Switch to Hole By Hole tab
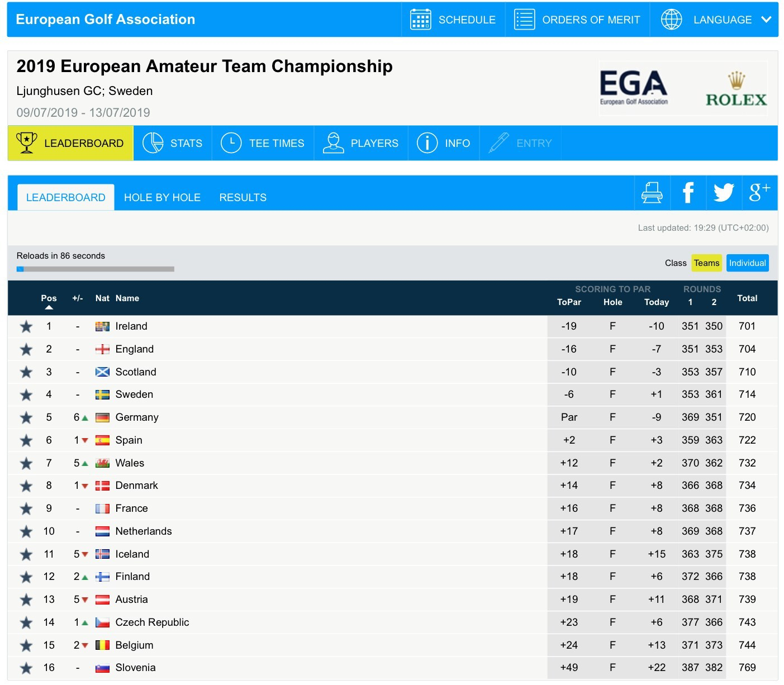Image resolution: width=784 pixels, height=685 pixels. [162, 198]
